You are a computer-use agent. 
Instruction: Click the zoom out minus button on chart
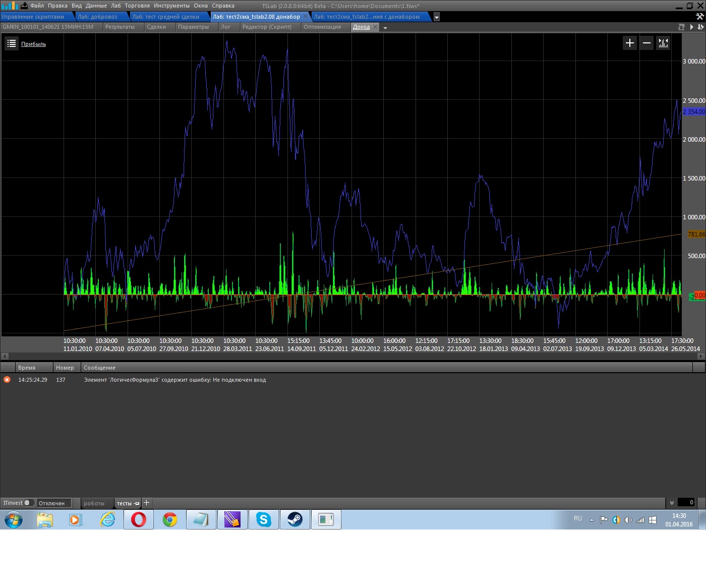point(646,43)
